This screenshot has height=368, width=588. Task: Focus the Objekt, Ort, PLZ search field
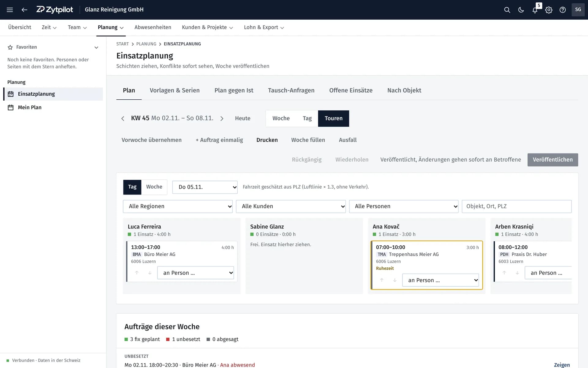pyautogui.click(x=516, y=206)
